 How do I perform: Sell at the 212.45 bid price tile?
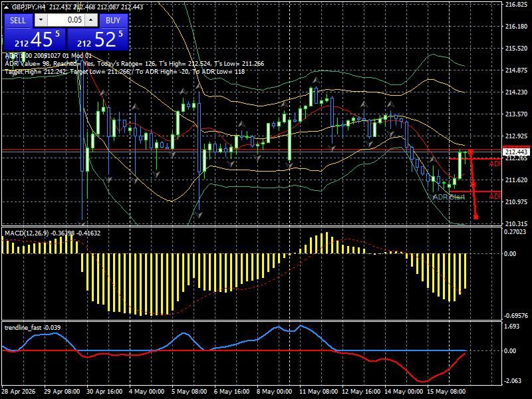pyautogui.click(x=35, y=39)
